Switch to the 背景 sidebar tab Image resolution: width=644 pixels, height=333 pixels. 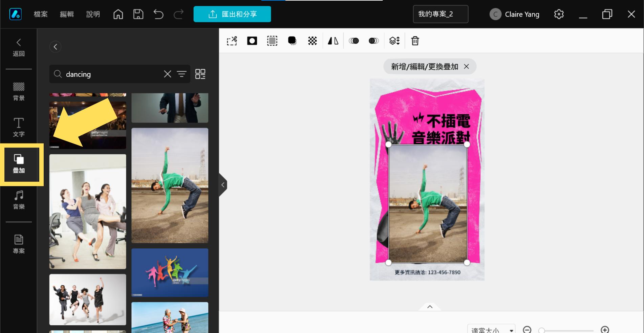[19, 91]
